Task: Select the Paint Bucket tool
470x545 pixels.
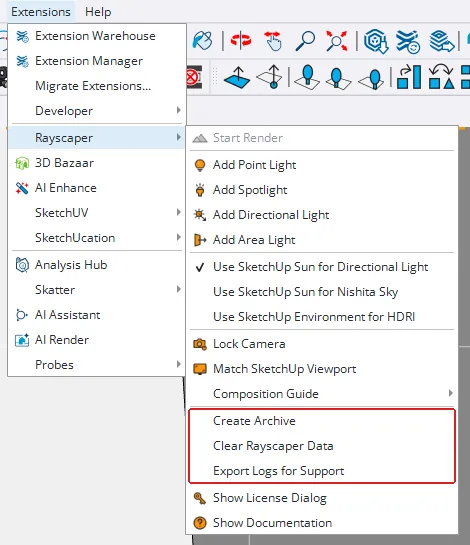Action: pyautogui.click(x=202, y=41)
